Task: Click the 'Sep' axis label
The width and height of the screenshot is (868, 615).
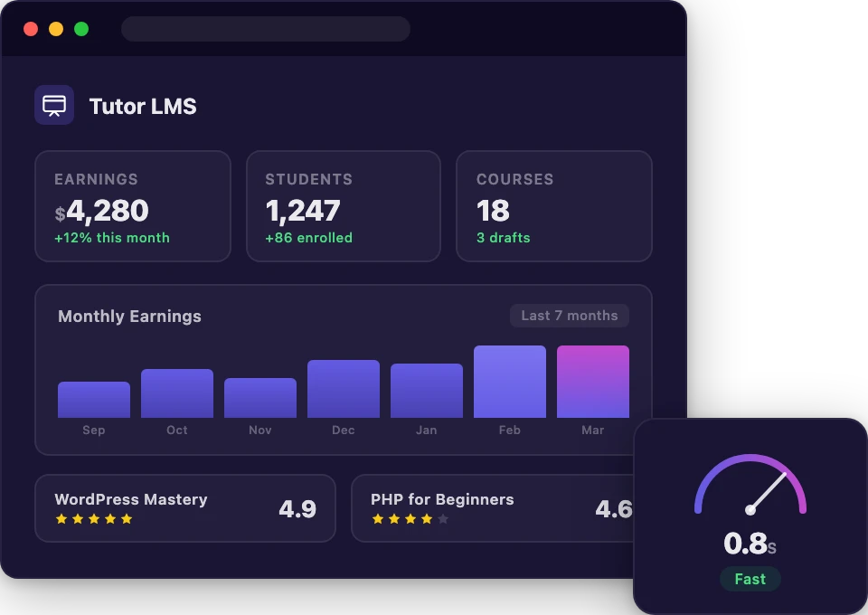Action: pos(93,430)
